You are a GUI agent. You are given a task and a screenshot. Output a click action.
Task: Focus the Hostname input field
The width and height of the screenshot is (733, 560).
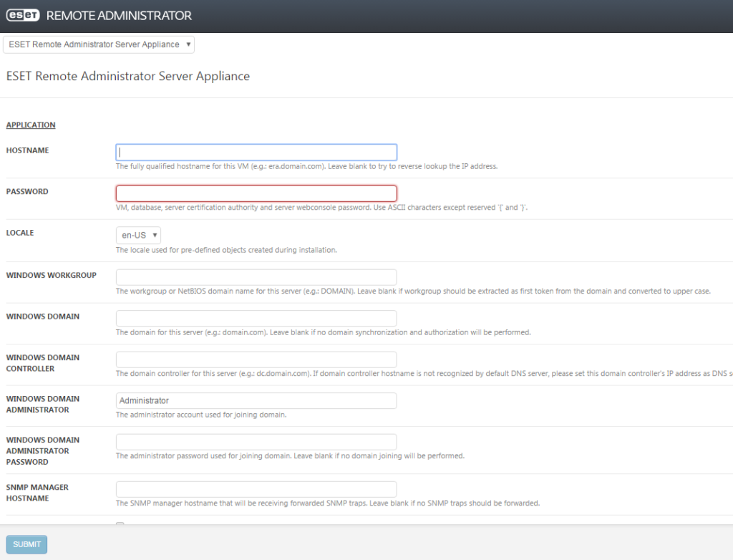[256, 152]
